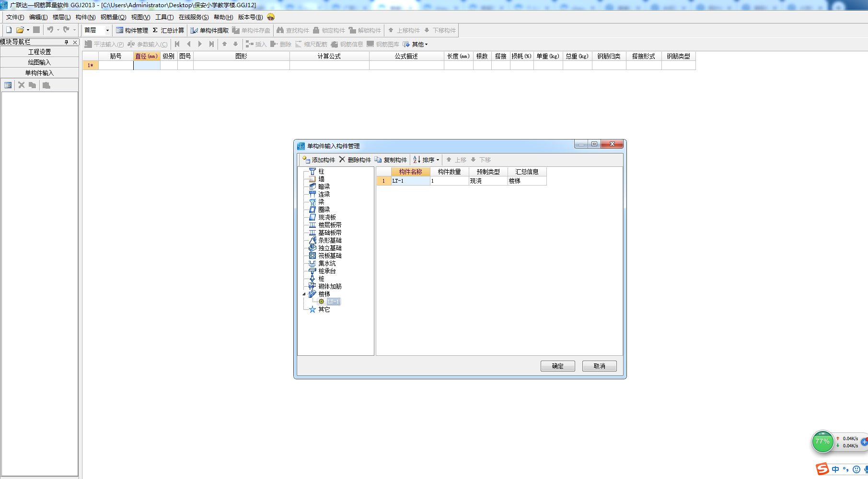Click the 筋号 cell in row 1

tap(116, 65)
